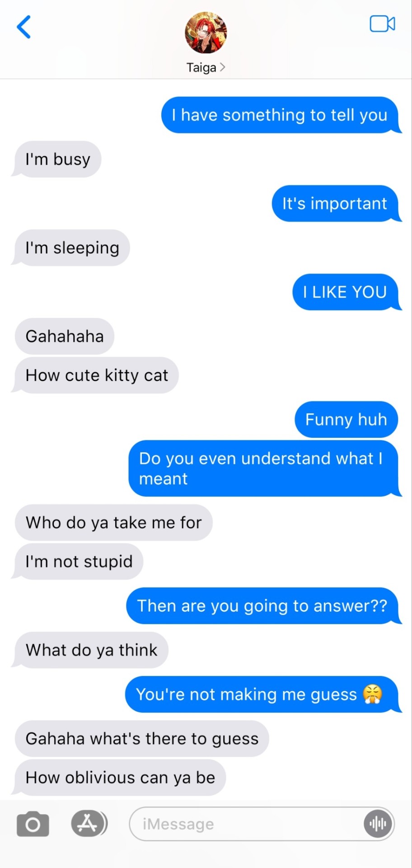412x868 pixels.
Task: Tap the "Funny huh" bubble
Action: [346, 420]
